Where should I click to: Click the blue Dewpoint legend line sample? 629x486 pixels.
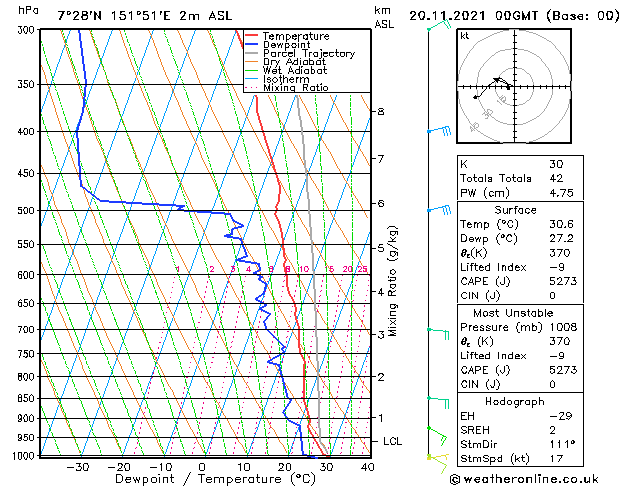click(252, 44)
